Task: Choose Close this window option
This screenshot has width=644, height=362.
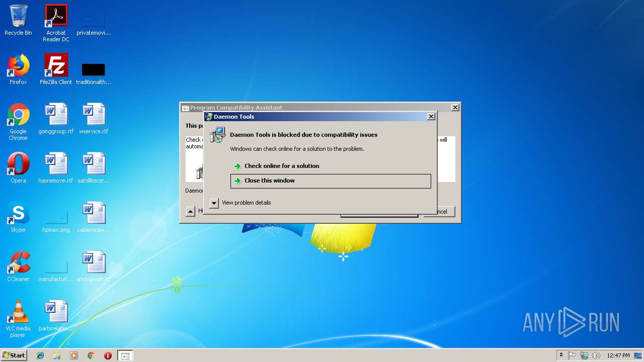Action: pyautogui.click(x=331, y=181)
